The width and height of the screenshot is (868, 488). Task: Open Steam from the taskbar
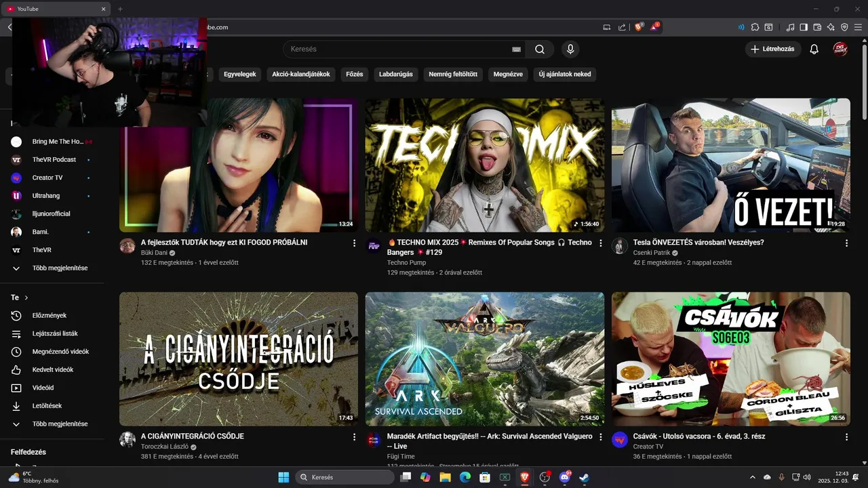pyautogui.click(x=584, y=477)
